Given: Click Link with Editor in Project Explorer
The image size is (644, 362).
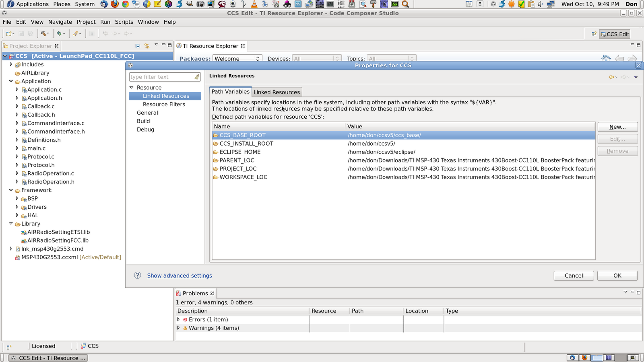Looking at the screenshot, I should (x=147, y=46).
